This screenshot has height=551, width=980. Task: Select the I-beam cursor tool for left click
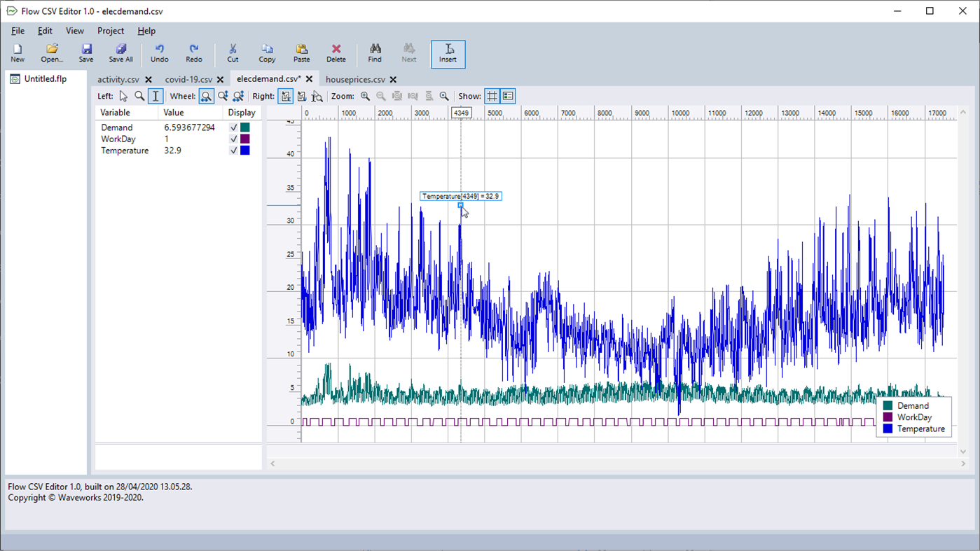pos(155,96)
